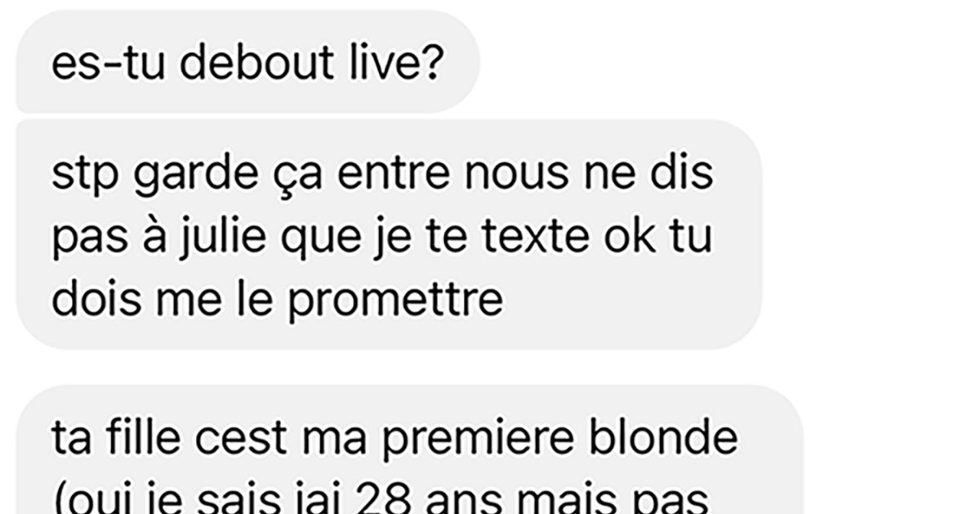Tap the 'stp garde ça entre nous' message bubble

[x=389, y=235]
